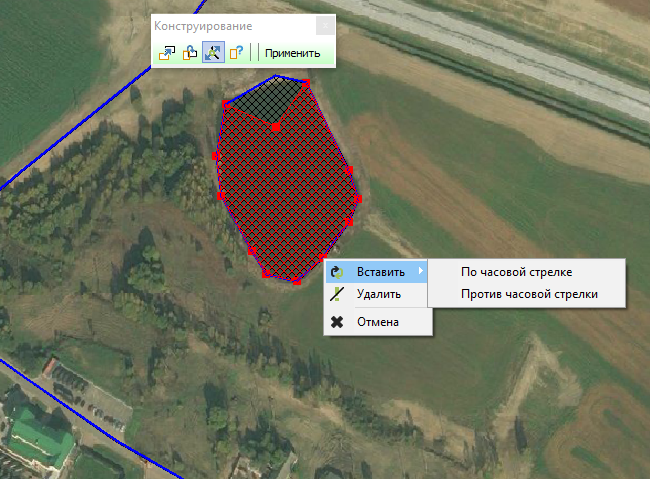This screenshot has height=479, width=650.
Task: Expand the Вставить submenu arrow
Action: [421, 271]
